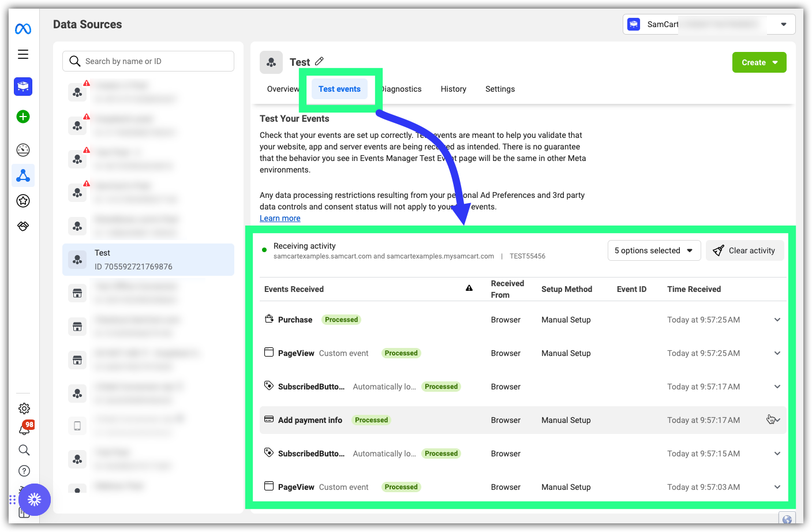Switch to the Diagnostics tab
Screen dimensions: 812x532
point(401,89)
